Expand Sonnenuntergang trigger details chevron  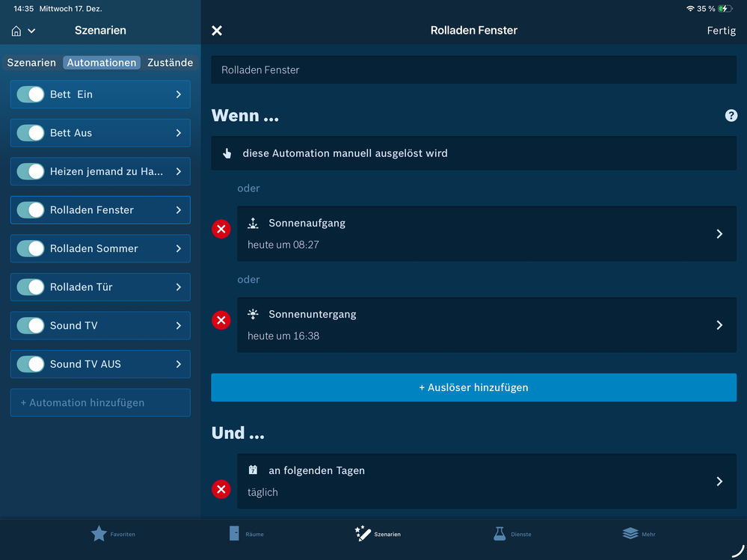tap(719, 325)
